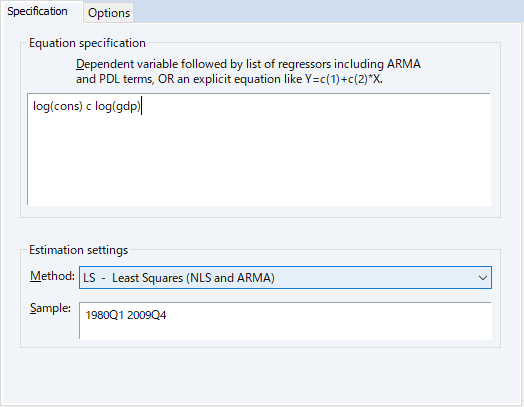The height and width of the screenshot is (407, 524).
Task: Click empty area below equation text
Action: coord(259,160)
